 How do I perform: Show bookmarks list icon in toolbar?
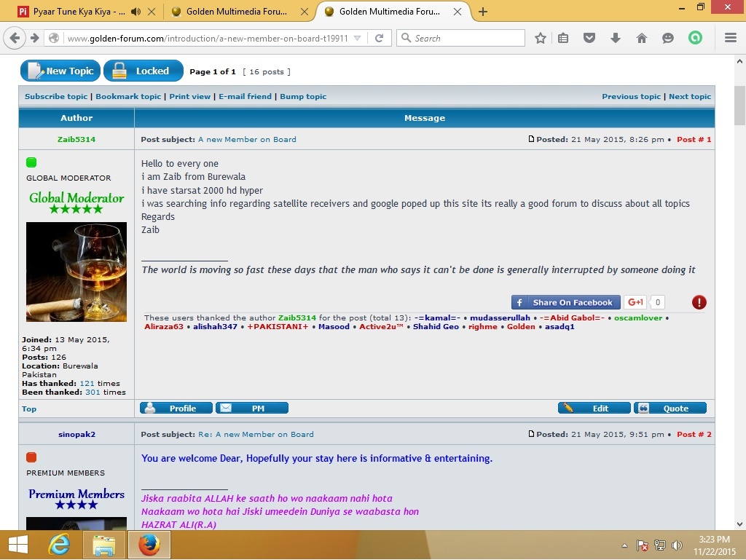point(563,38)
